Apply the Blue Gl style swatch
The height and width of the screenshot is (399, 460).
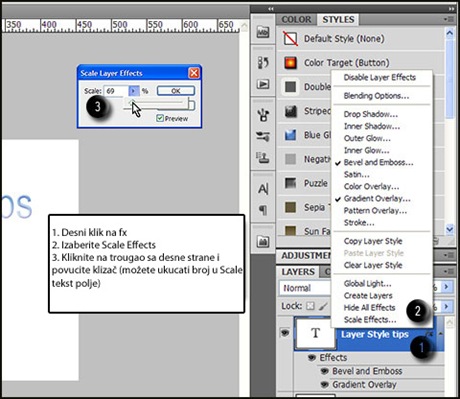[290, 135]
